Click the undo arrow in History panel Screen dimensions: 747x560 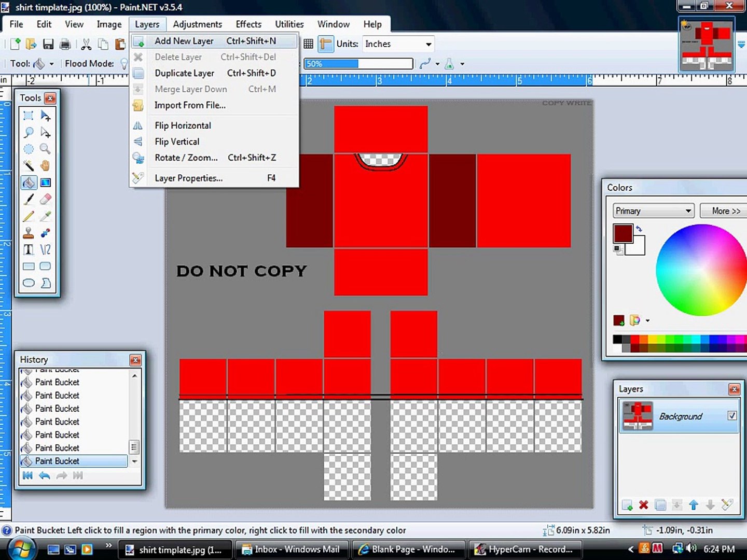point(45,475)
